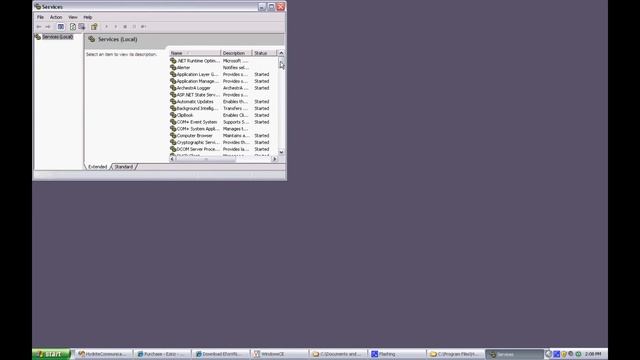Switch to the Extended tab
Viewport: 640px width, 360px height.
click(98, 167)
